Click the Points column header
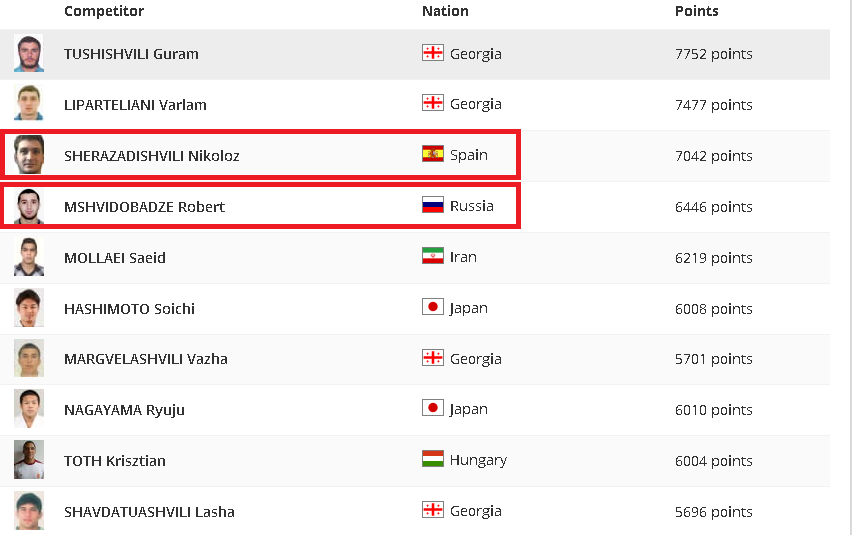This screenshot has width=852, height=535. pyautogui.click(x=697, y=11)
